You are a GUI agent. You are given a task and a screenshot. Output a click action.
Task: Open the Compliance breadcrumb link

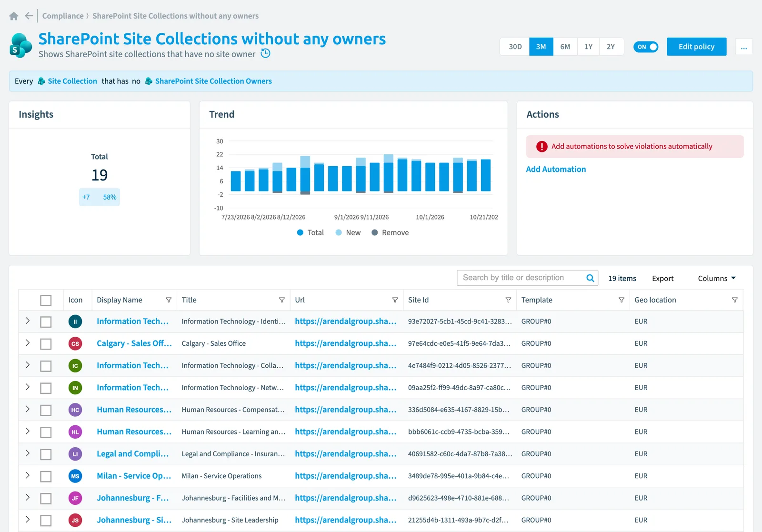click(x=63, y=16)
